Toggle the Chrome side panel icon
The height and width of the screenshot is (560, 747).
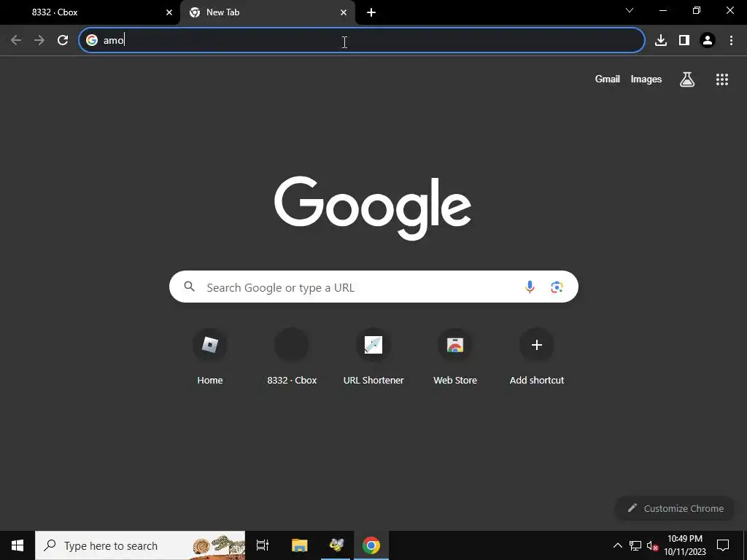click(684, 41)
